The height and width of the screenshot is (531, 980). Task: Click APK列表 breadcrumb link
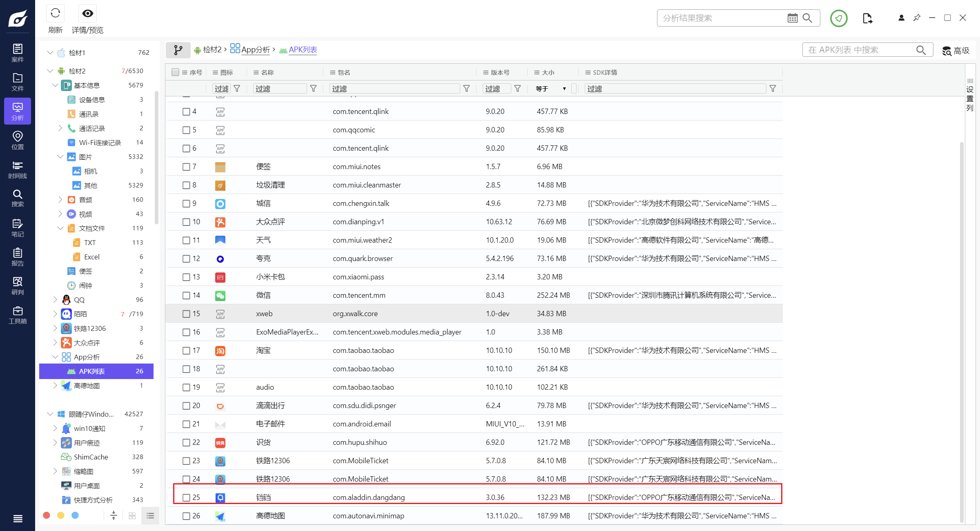(303, 49)
